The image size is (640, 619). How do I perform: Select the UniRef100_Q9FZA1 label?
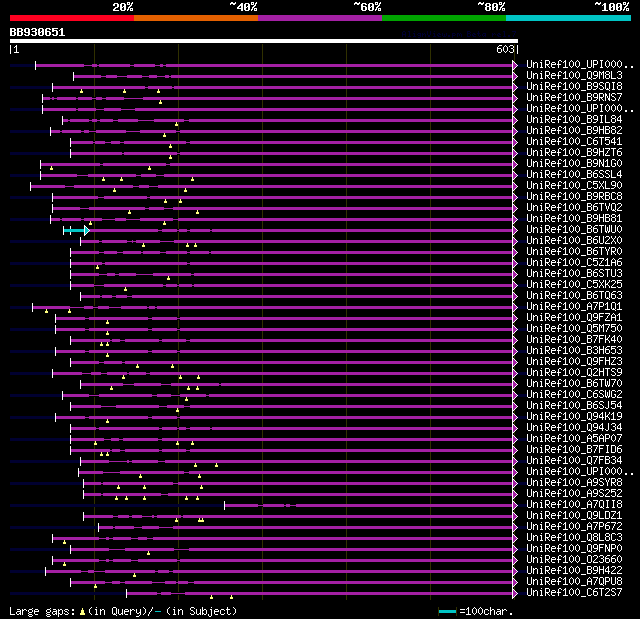click(x=574, y=317)
